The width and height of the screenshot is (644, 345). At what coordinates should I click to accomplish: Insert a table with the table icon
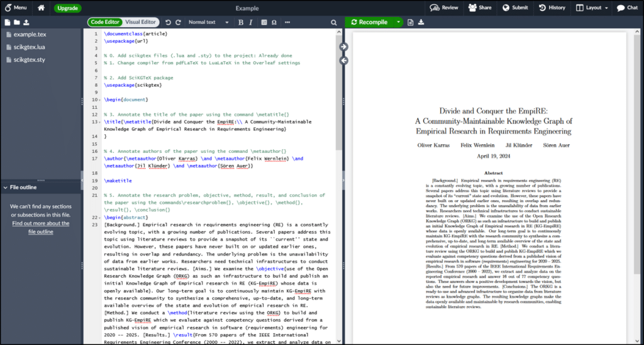pos(262,23)
